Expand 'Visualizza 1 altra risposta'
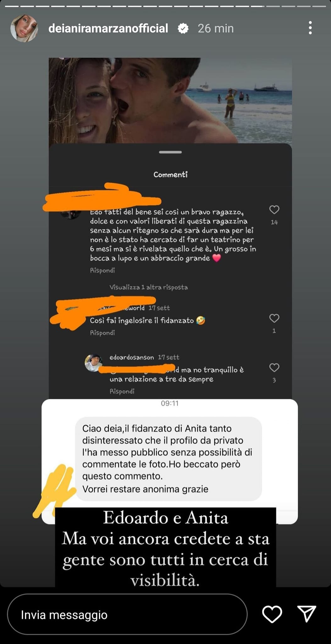Viewport: 331px width, 644px height. [148, 287]
